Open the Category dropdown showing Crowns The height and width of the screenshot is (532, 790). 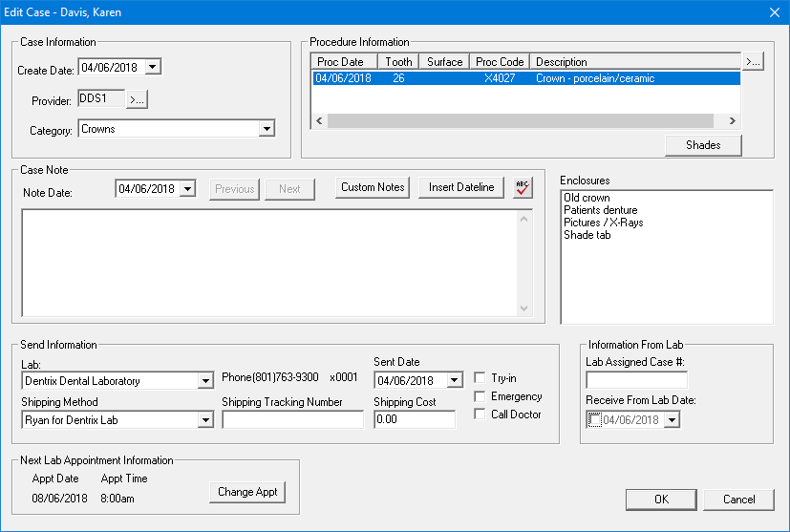coord(267,128)
